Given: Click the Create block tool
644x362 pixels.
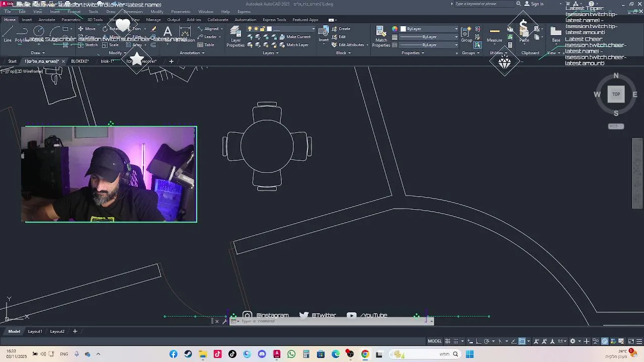Looking at the screenshot, I should [341, 29].
